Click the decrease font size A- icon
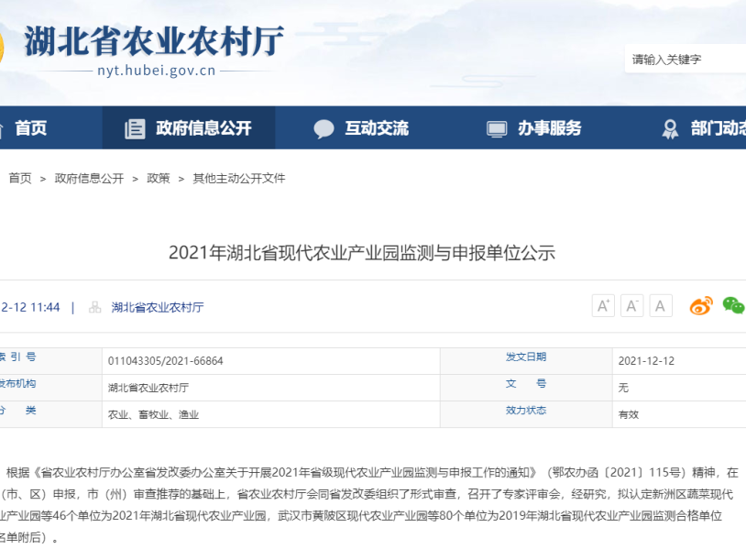The width and height of the screenshot is (746, 560). point(631,306)
